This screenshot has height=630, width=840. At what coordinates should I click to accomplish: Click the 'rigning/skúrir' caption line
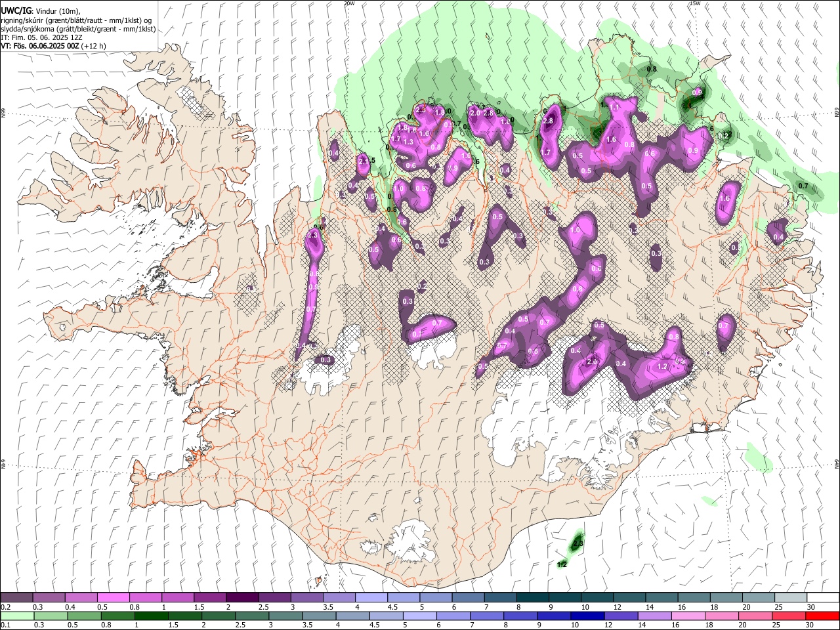76,20
